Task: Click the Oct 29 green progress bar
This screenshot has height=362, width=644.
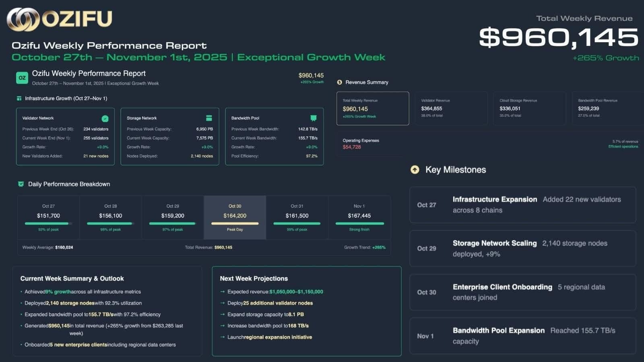Action: (172, 224)
